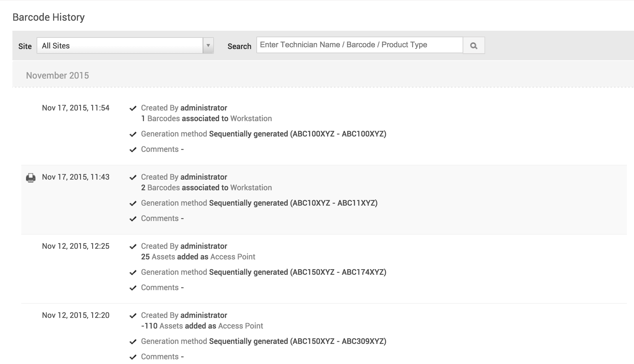Click Workstation link in 2 Barcodes entry
Screen dimensions: 634x364
coord(251,188)
